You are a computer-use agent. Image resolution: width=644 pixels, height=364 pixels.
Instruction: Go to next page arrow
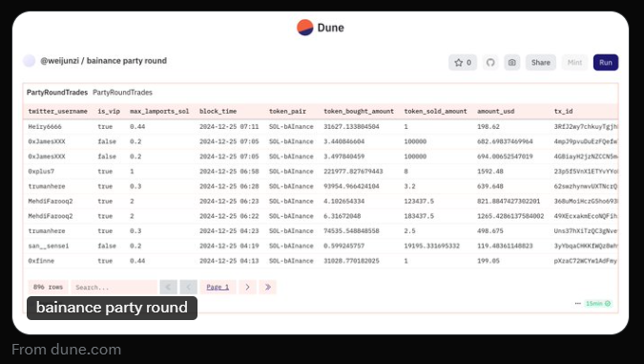coord(248,287)
